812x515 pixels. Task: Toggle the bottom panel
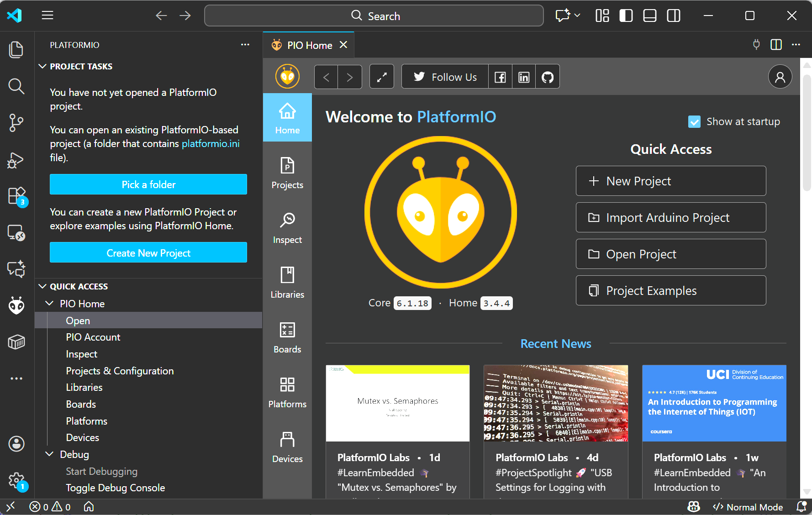(x=650, y=16)
